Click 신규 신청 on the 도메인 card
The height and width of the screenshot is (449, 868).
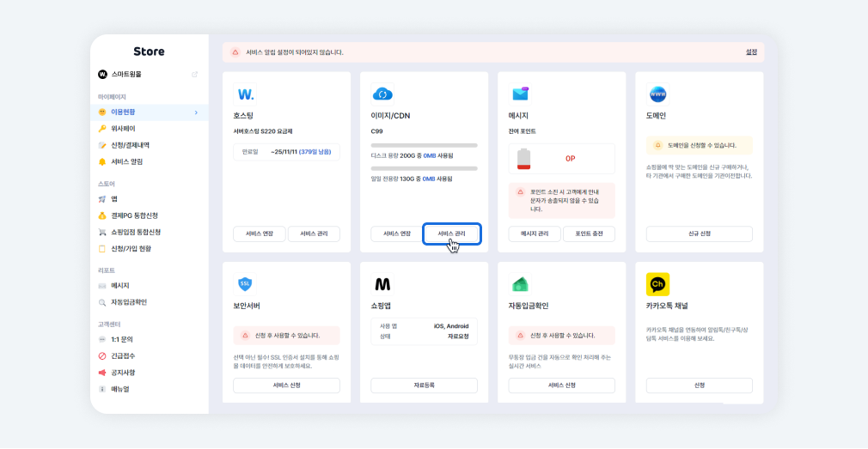click(700, 234)
